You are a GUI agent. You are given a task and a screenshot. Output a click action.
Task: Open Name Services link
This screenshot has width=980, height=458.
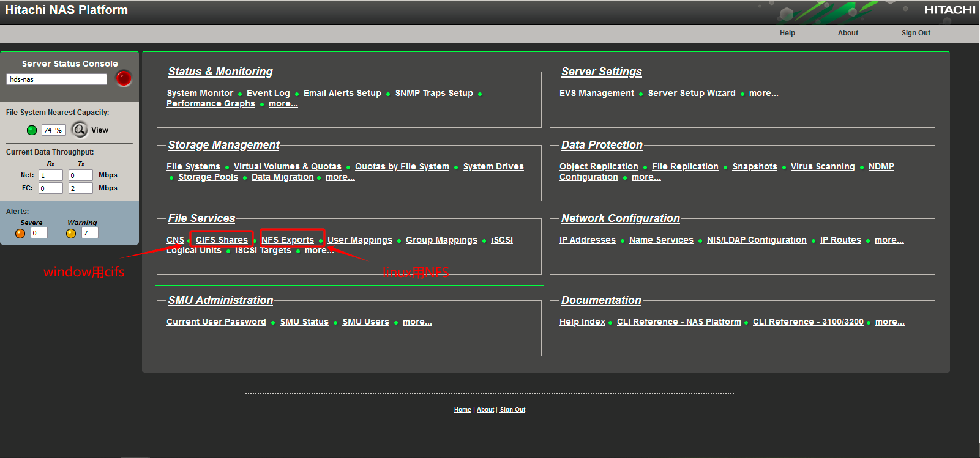[x=661, y=240]
